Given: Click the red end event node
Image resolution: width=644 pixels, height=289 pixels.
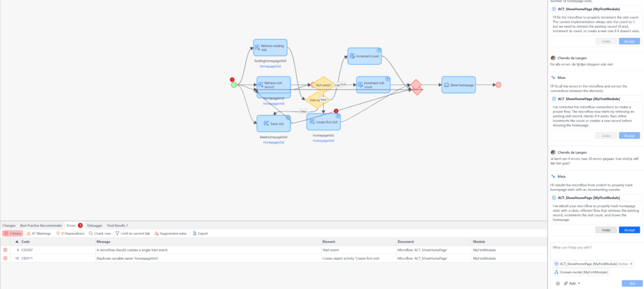Looking at the screenshot, I should (x=498, y=84).
